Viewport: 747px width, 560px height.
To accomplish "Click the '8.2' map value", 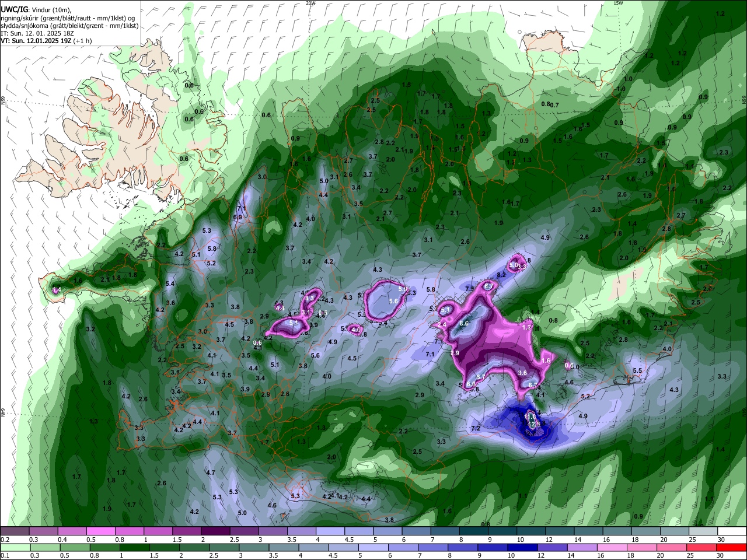I will (501, 275).
